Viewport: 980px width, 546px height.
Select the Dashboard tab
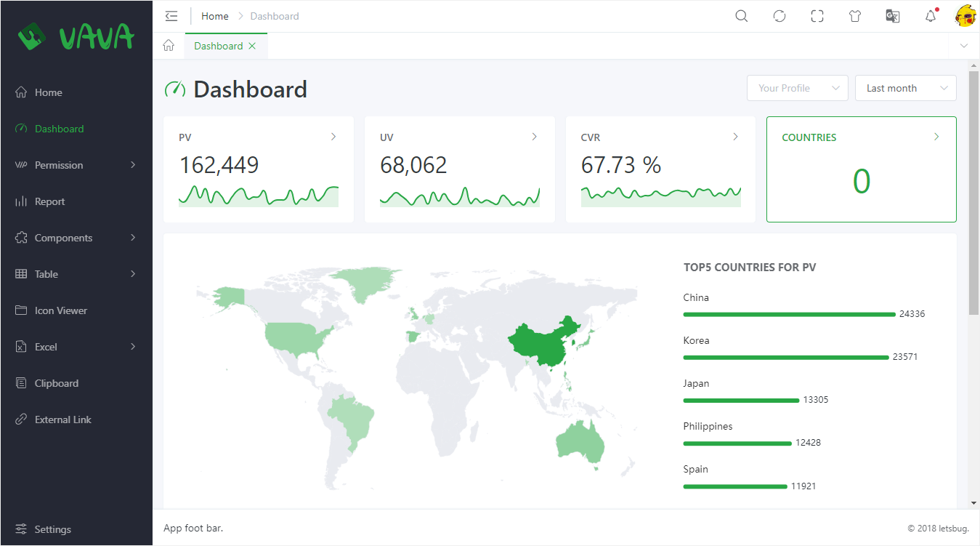coord(226,46)
